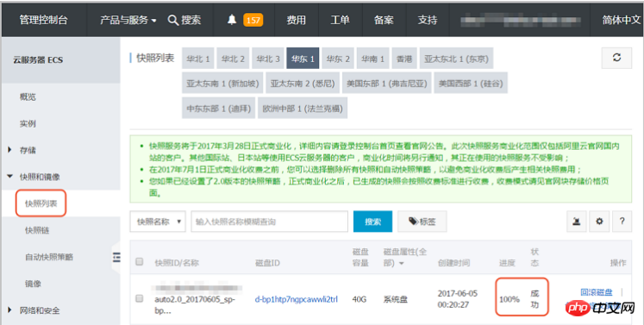644x325 pixels.
Task: Click the 标签 tag button
Action: pos(422,222)
